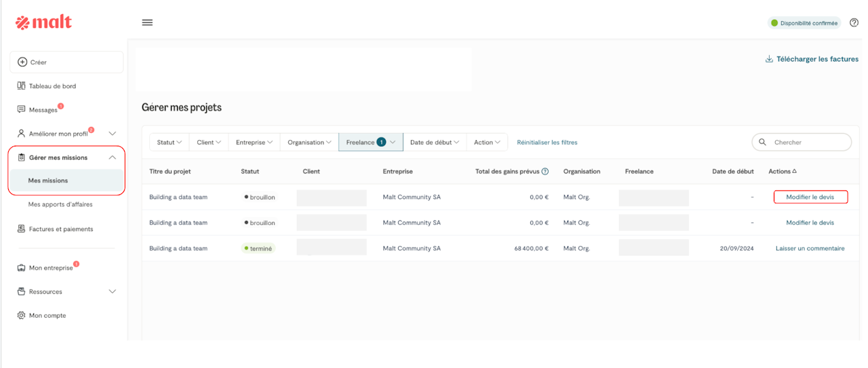Screen dimensions: 868x368
Task: Click Building a data team in terminé row
Action: pyautogui.click(x=178, y=248)
